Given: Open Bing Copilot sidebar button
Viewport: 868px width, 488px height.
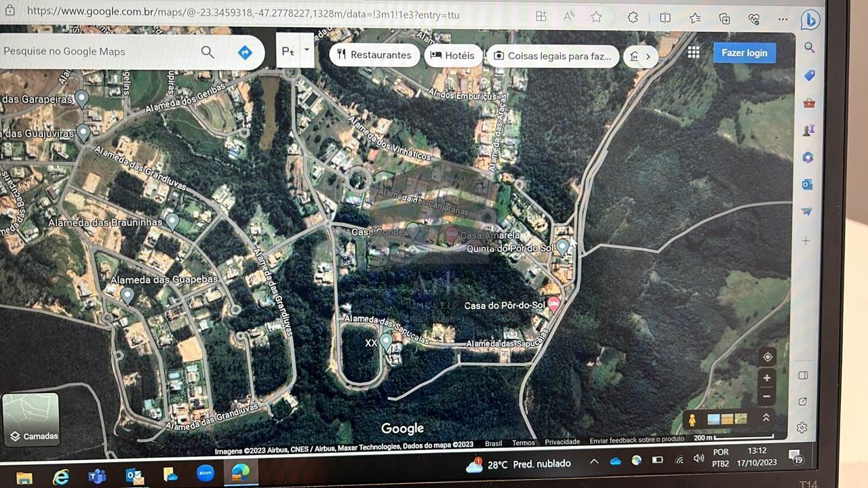Looking at the screenshot, I should [810, 20].
